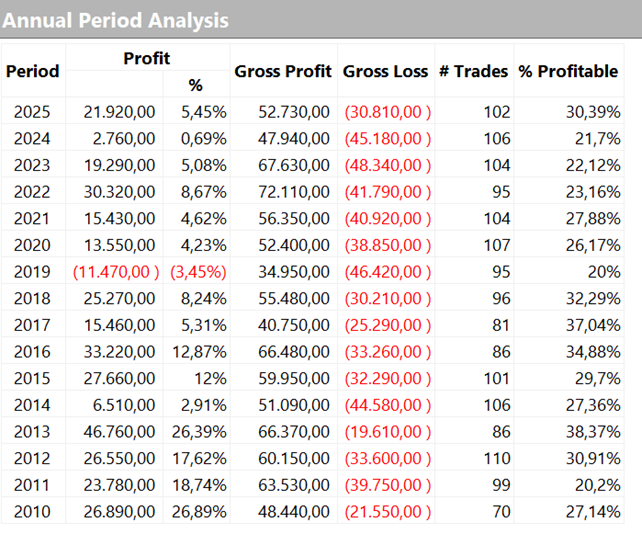Select the Period column header
Screen dimensions: 642x545
[x=33, y=71]
